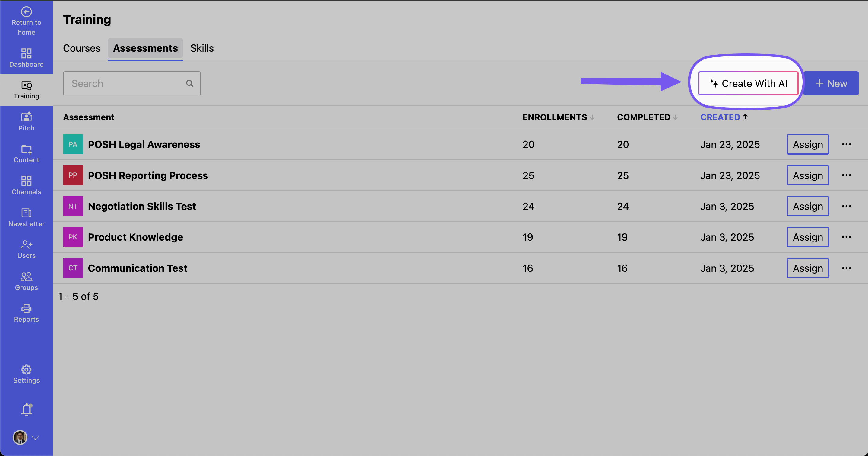Open more options for POSH Legal Awareness
This screenshot has width=868, height=456.
click(846, 144)
